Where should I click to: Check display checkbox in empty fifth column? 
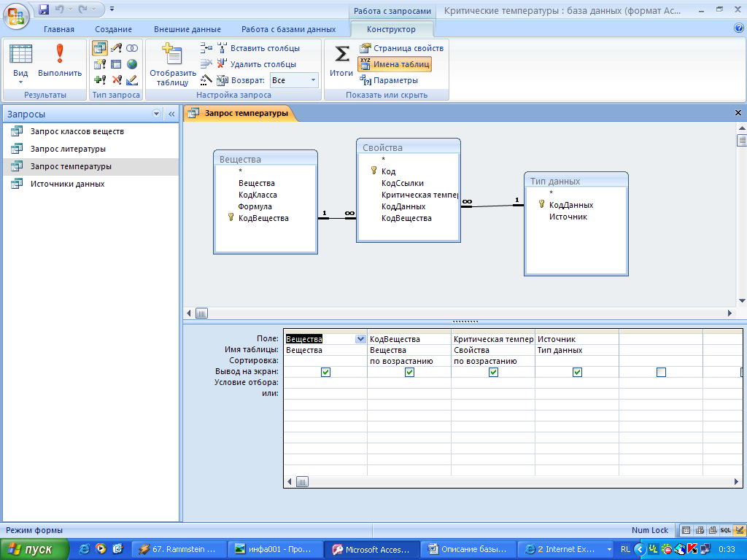(661, 372)
